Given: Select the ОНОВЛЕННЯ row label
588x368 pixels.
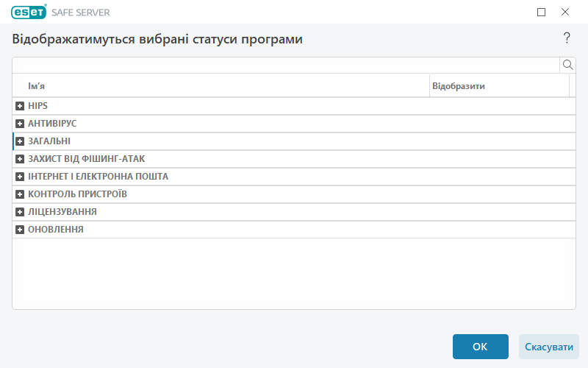Looking at the screenshot, I should pyautogui.click(x=56, y=230).
